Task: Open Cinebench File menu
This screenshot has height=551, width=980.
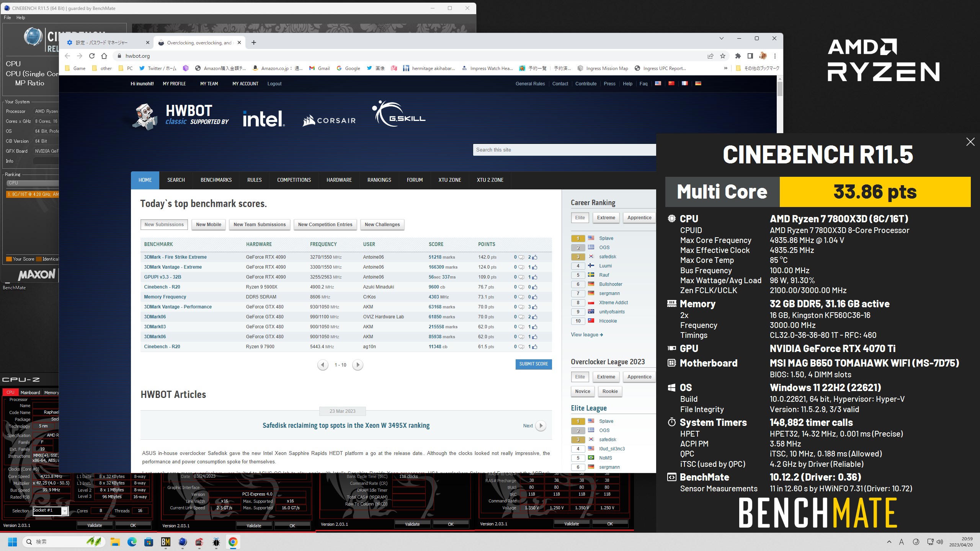Action: (x=7, y=18)
